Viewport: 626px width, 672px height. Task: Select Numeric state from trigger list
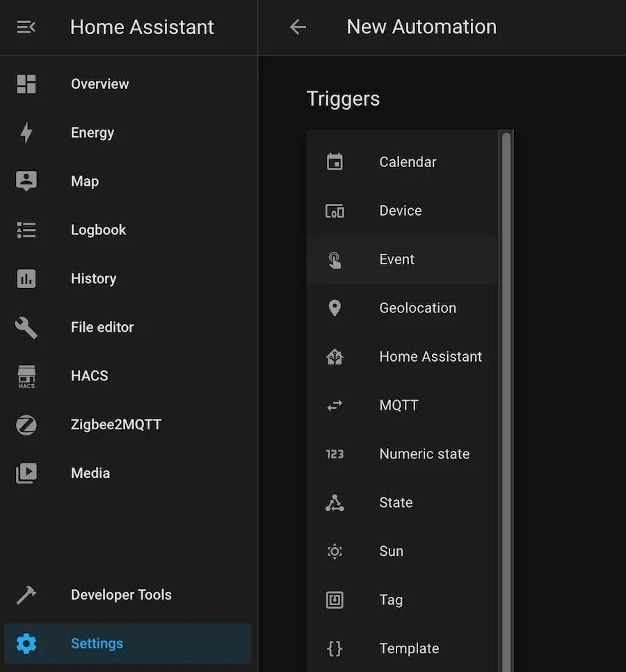(424, 454)
